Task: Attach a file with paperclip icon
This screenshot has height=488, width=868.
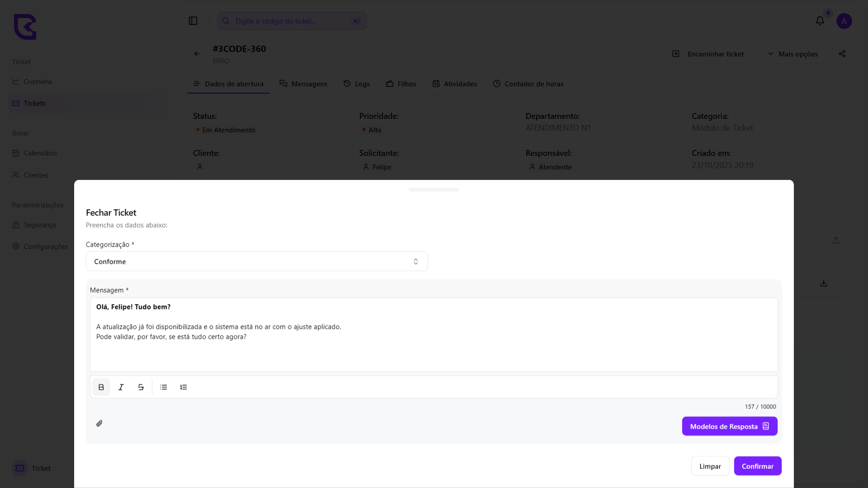Action: tap(99, 423)
